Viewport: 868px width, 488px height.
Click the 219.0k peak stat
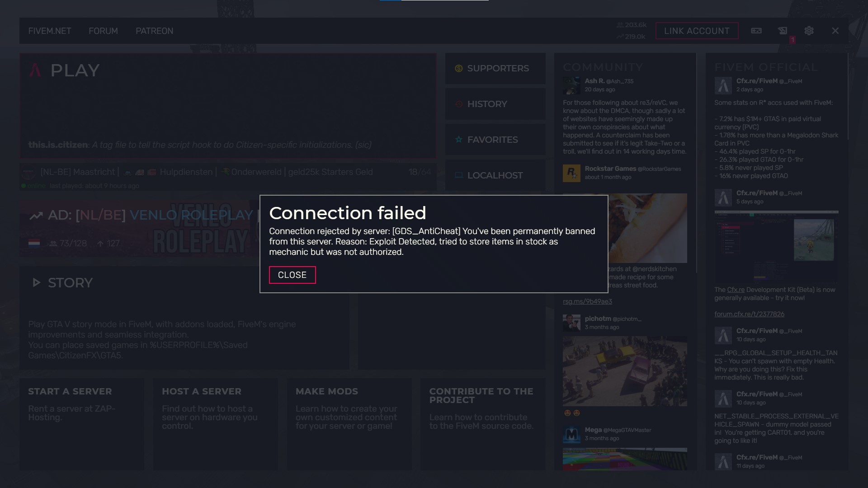coord(631,37)
